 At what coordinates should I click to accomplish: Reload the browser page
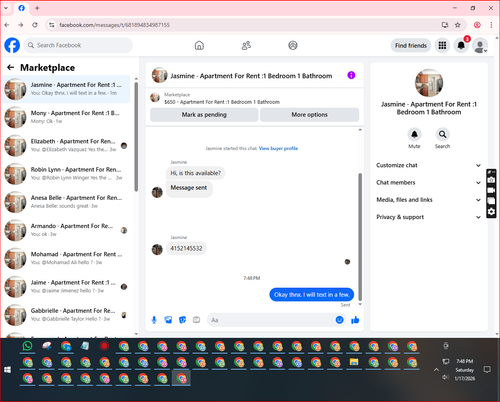(x=35, y=25)
